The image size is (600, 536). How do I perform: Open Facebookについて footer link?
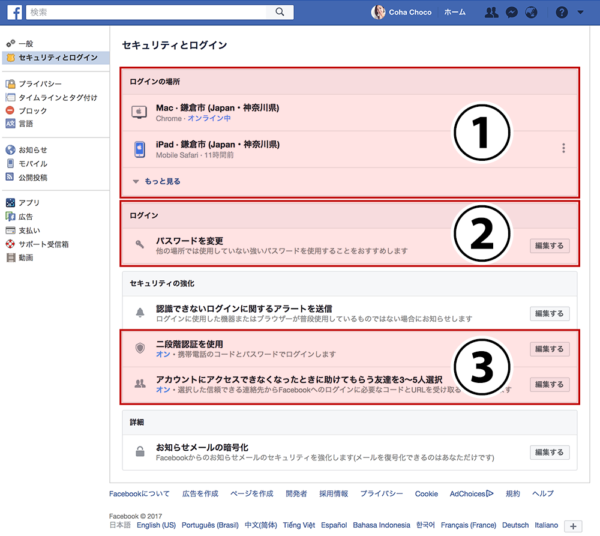coord(139,494)
